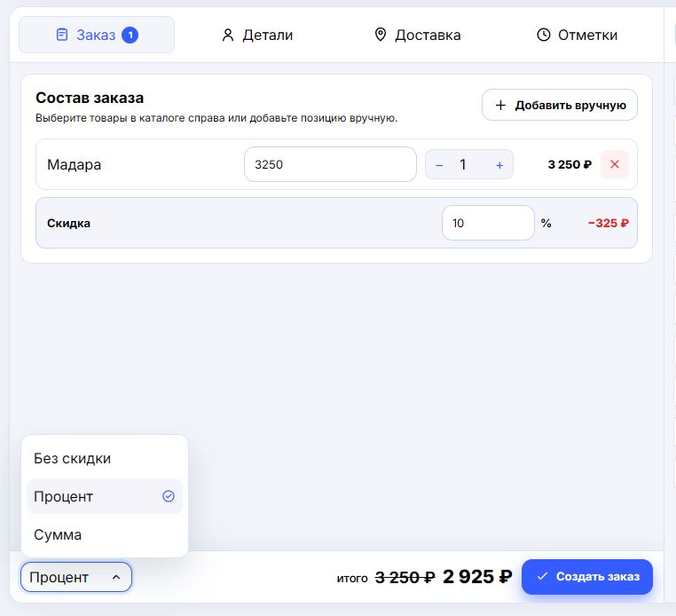The image size is (676, 616).
Task: Click the item total 3 250 ₽
Action: (570, 164)
